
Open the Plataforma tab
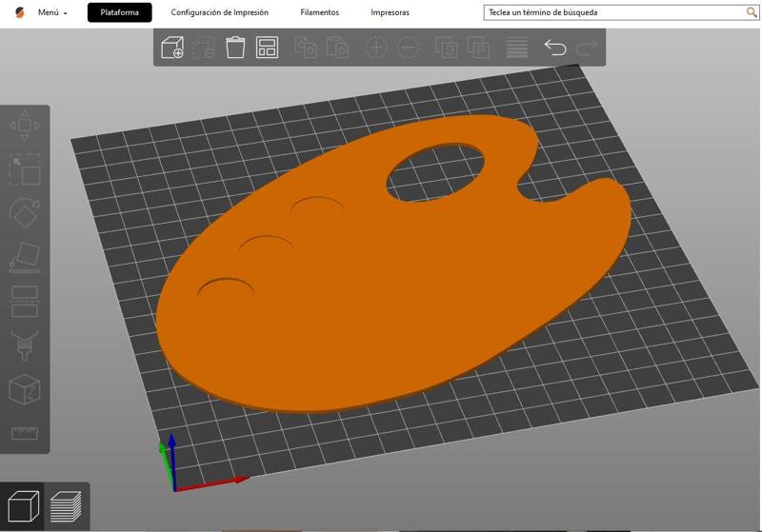pos(120,12)
